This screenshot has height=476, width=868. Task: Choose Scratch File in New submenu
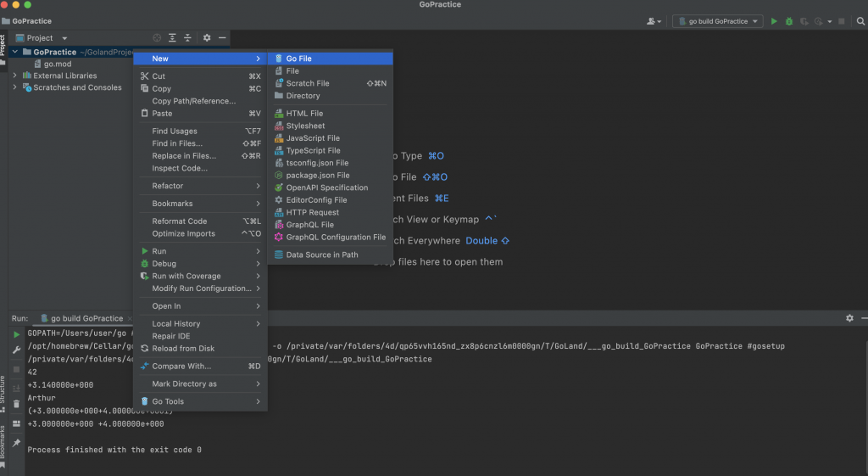pyautogui.click(x=330, y=83)
